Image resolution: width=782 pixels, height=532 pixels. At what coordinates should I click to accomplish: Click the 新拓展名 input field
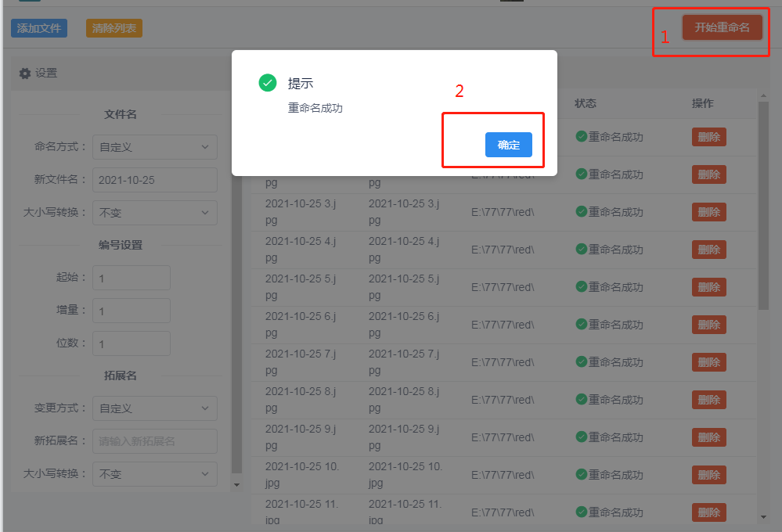pos(155,441)
